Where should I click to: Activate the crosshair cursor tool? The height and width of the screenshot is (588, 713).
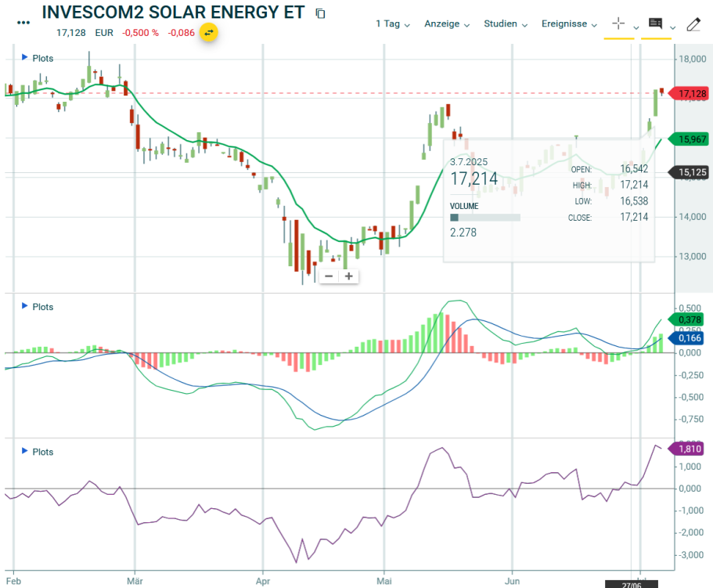[x=618, y=23]
